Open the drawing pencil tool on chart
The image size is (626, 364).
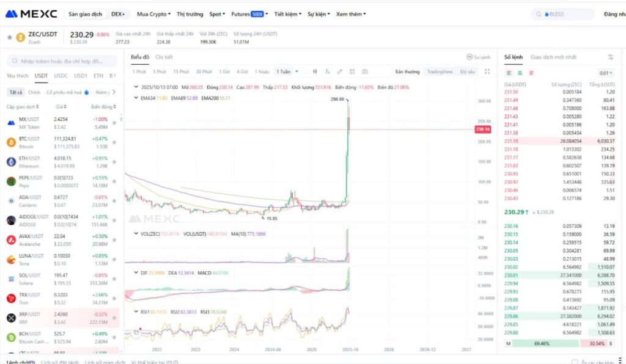[x=340, y=71]
